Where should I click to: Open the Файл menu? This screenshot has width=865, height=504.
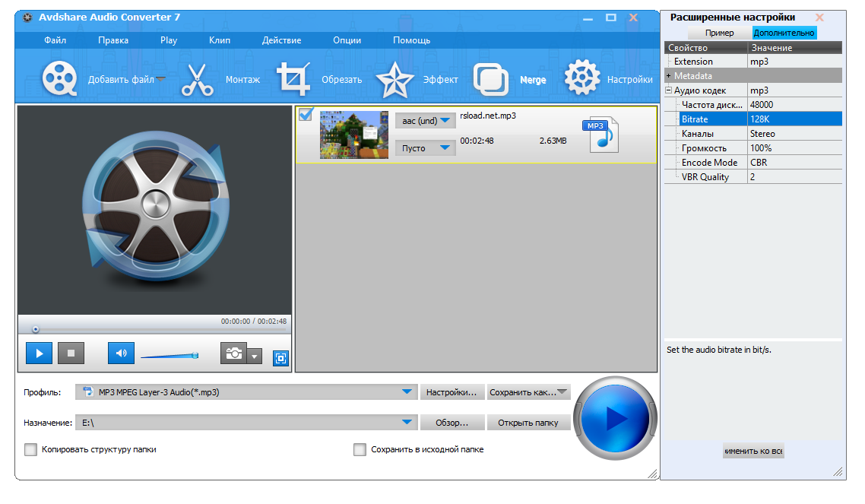click(55, 40)
